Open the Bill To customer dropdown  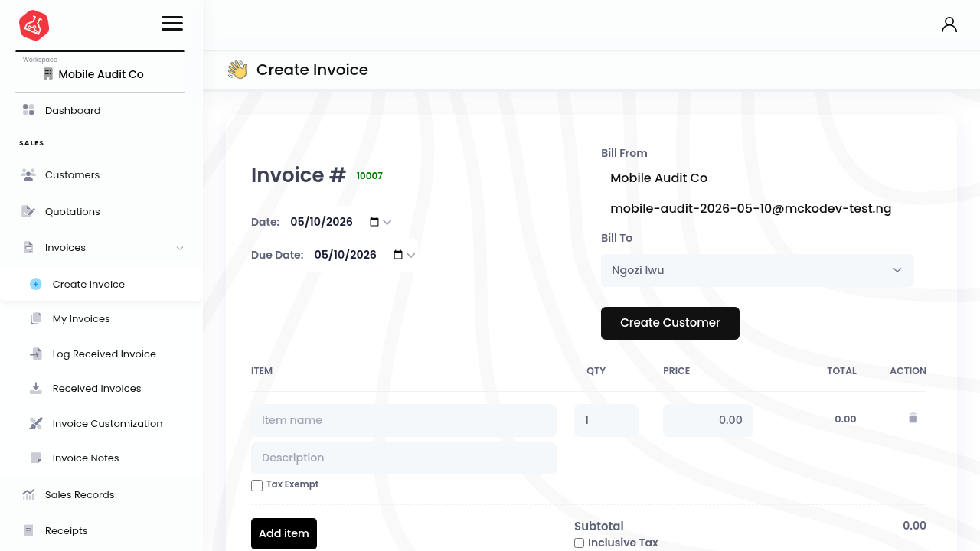coord(757,270)
